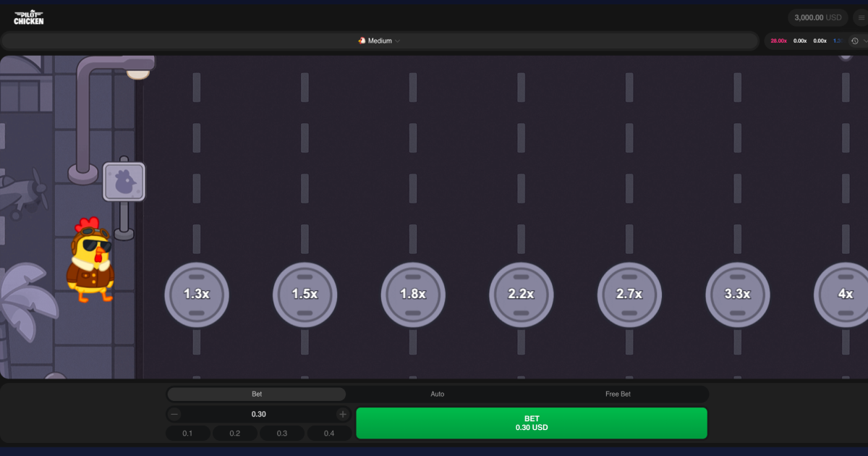868x456 pixels.
Task: Click the green BET 0.30 USD button
Action: pos(532,423)
